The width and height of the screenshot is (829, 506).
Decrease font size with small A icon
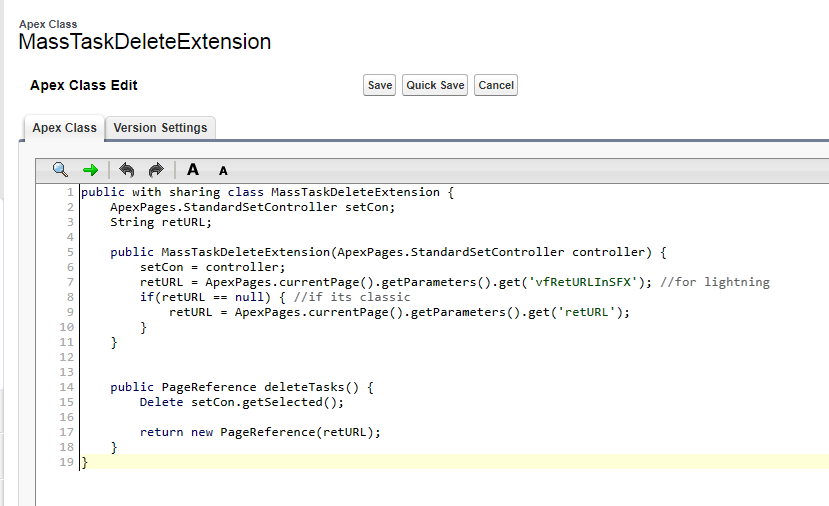coord(223,171)
